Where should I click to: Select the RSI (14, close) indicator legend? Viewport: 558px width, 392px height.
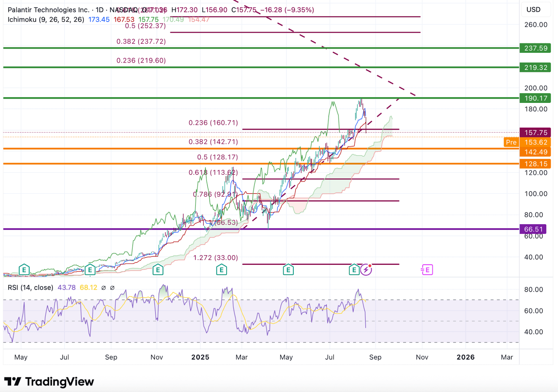pyautogui.click(x=30, y=288)
